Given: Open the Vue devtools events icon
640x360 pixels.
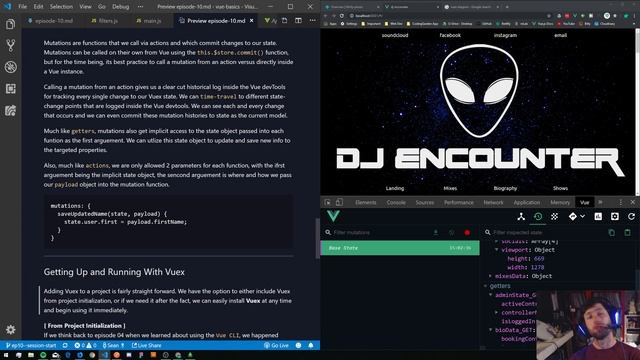Looking at the screenshot, I should tap(554, 217).
